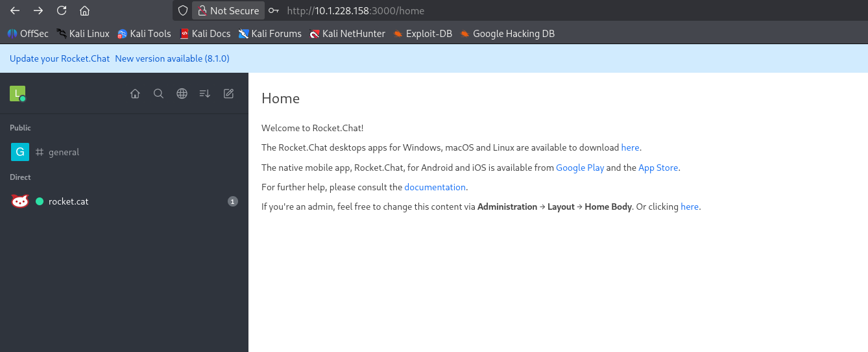Click the Create New pencil icon

[228, 94]
